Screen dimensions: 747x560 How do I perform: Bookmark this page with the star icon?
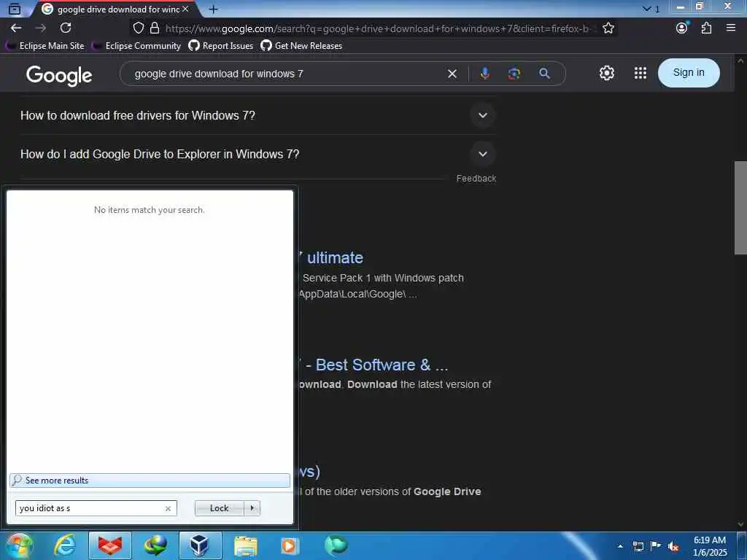[x=608, y=28]
